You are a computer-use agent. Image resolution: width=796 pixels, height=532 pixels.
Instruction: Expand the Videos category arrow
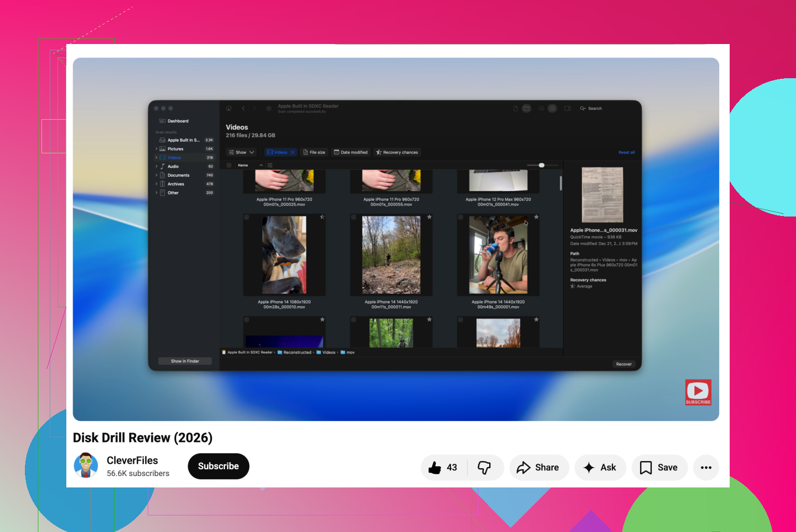pos(157,157)
